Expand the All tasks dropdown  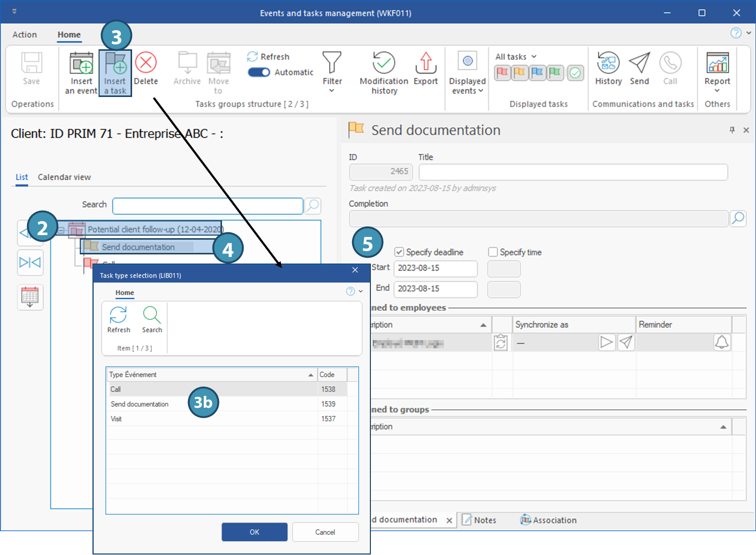[516, 57]
